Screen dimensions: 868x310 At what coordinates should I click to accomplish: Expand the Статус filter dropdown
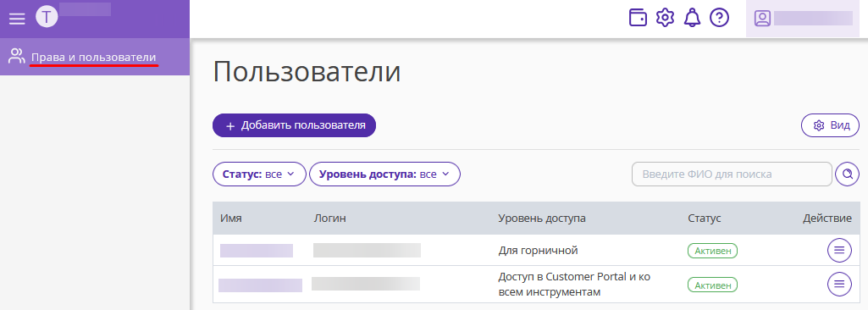click(x=259, y=174)
